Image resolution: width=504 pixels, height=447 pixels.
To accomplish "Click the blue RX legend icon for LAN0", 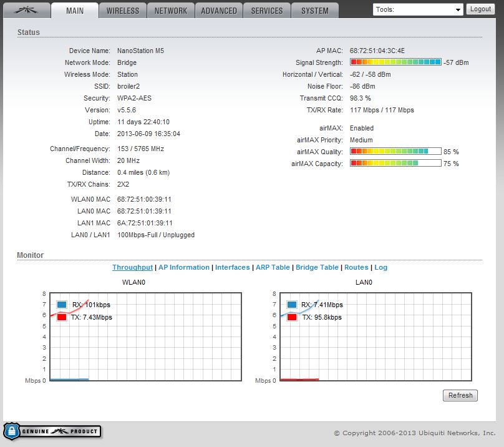I will pos(292,305).
